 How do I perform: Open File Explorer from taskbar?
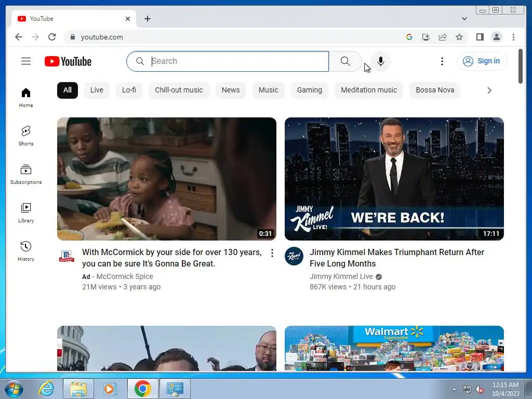[78, 389]
